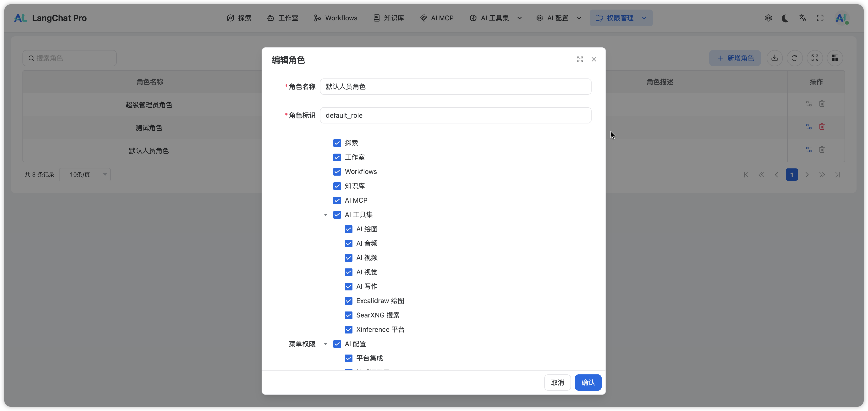Click the red delete icon for 测试角色

click(822, 127)
